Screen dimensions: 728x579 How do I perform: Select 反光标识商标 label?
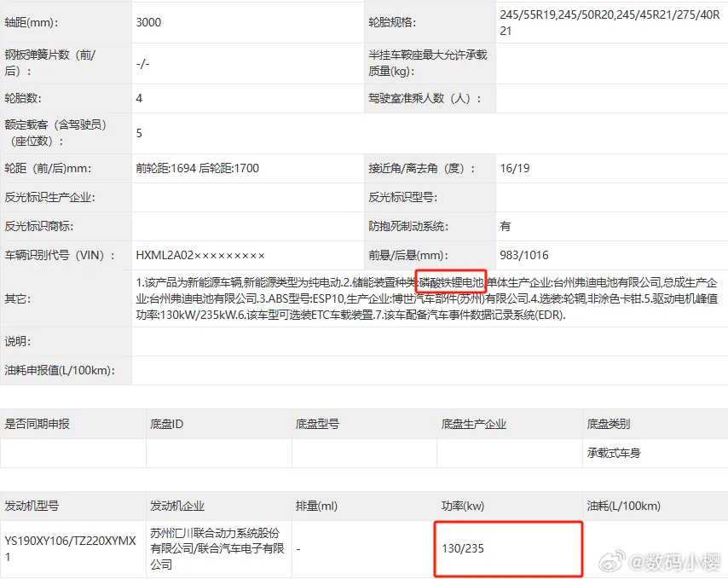coord(39,226)
